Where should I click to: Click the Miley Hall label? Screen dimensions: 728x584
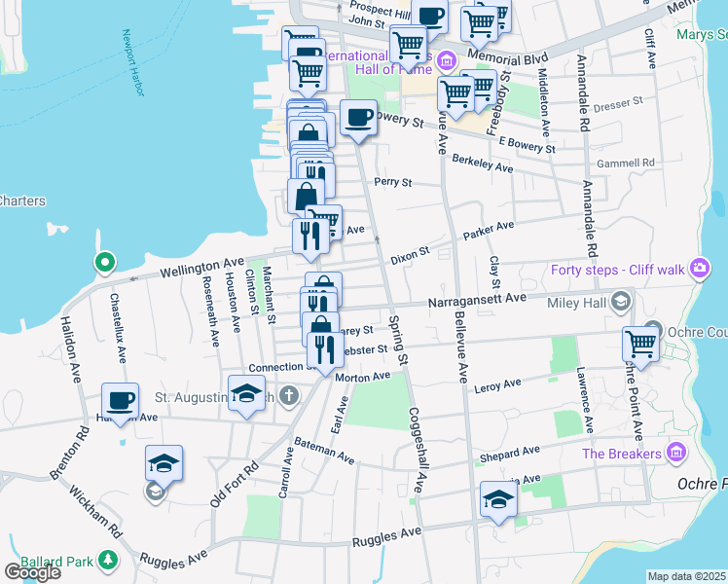[x=576, y=303]
